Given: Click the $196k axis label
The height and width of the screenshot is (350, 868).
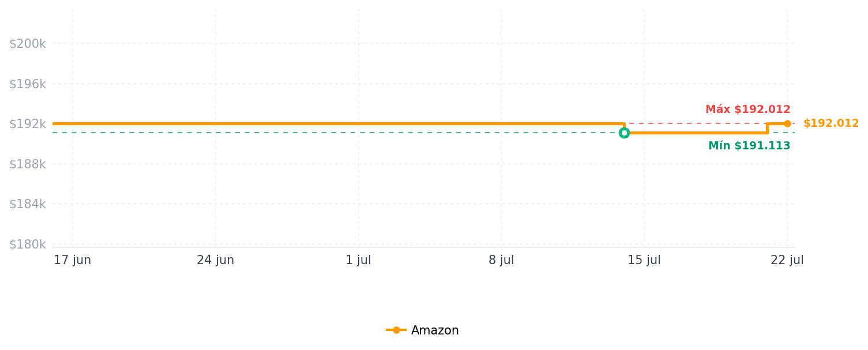Looking at the screenshot, I should click(x=27, y=84).
